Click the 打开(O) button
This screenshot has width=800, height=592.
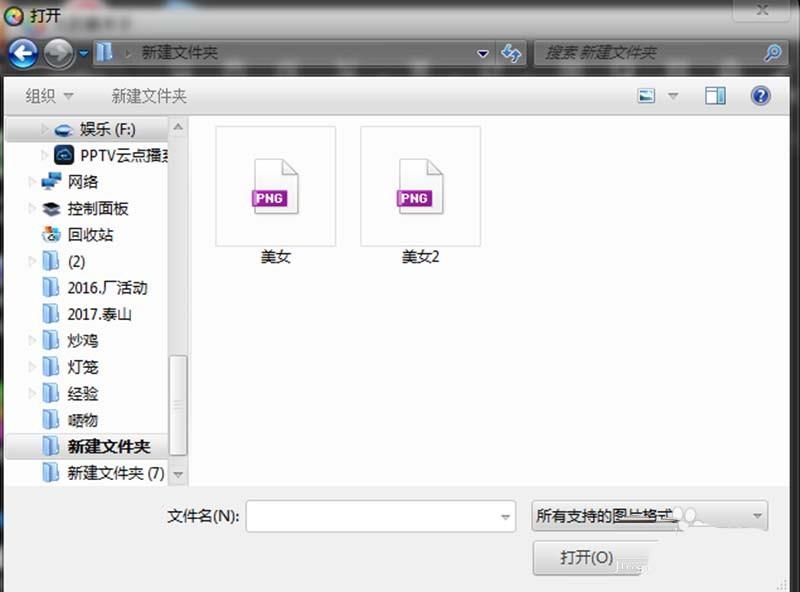[x=588, y=558]
